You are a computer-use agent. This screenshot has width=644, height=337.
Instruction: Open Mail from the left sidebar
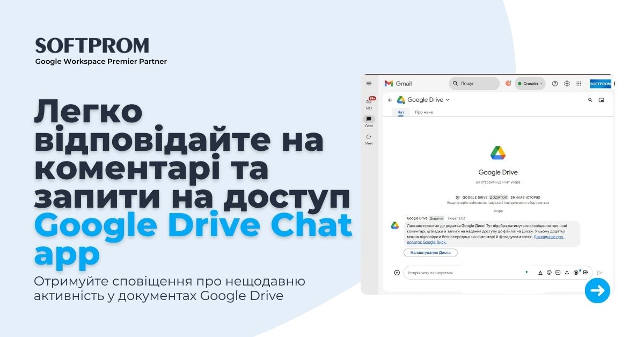point(369,102)
